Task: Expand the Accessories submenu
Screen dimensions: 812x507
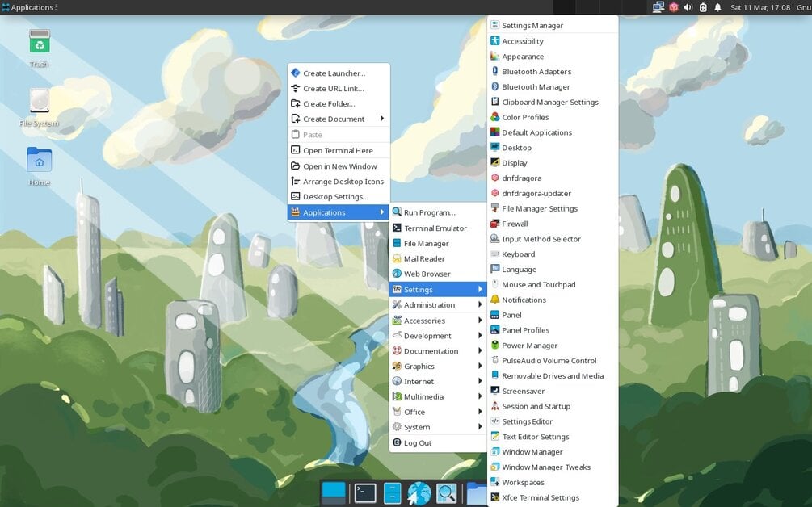Action: [438, 321]
